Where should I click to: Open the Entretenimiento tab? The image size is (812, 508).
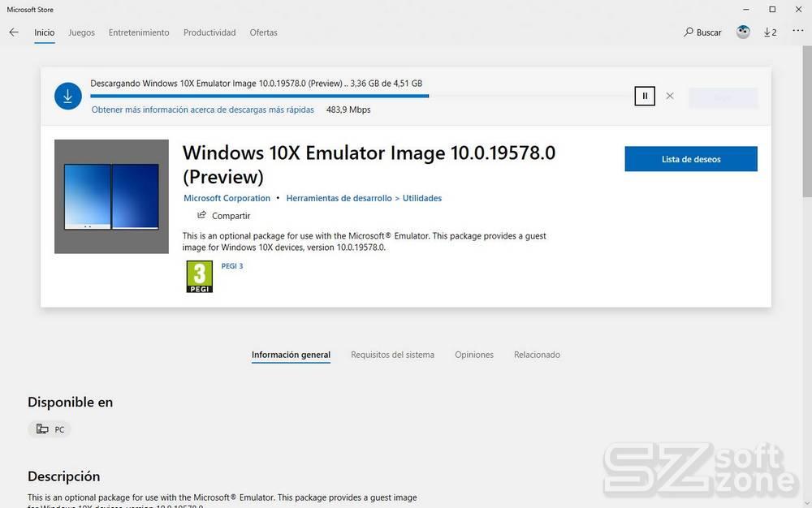click(x=139, y=32)
